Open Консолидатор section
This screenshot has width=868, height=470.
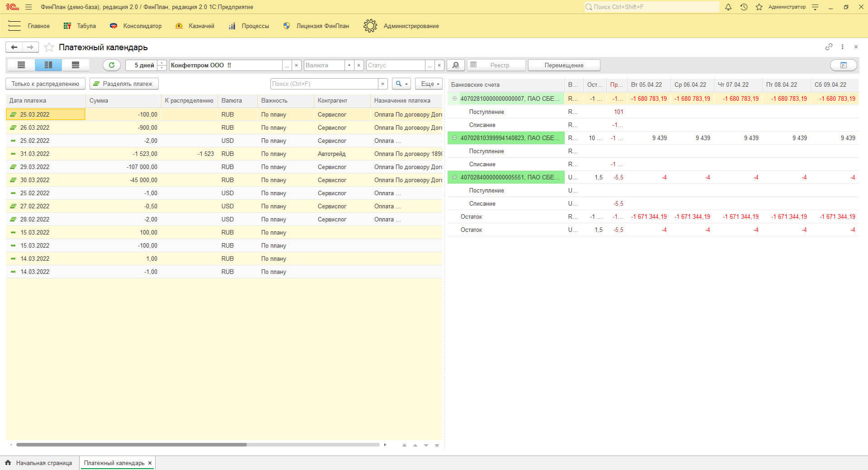point(136,26)
